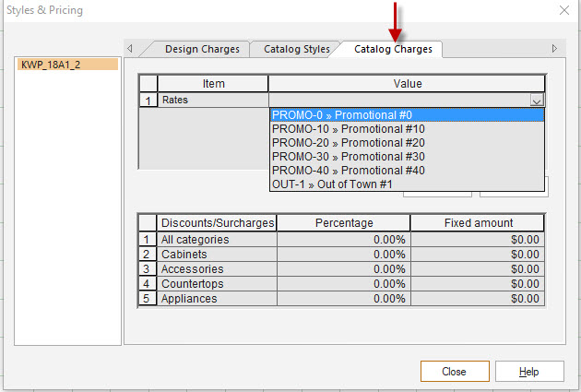Expand the Rates value dropdown arrow
This screenshot has height=392, width=581.
pyautogui.click(x=537, y=101)
